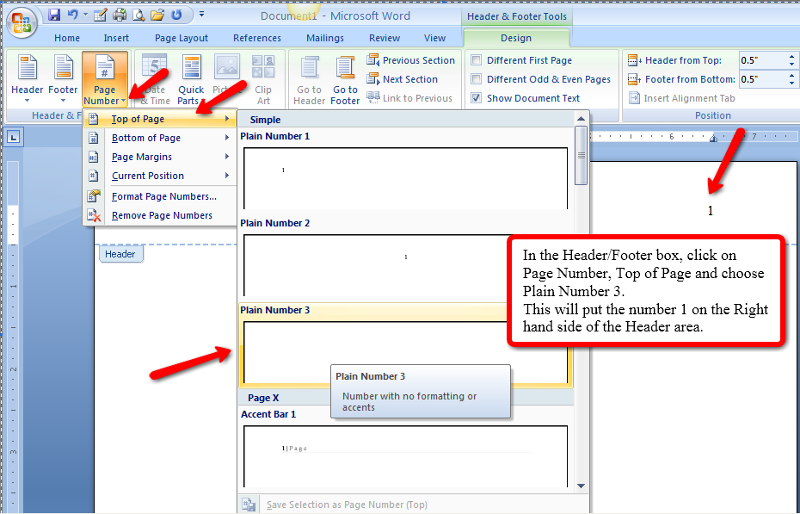Increase Footer from Bottom value
800x514 pixels.
click(x=792, y=76)
